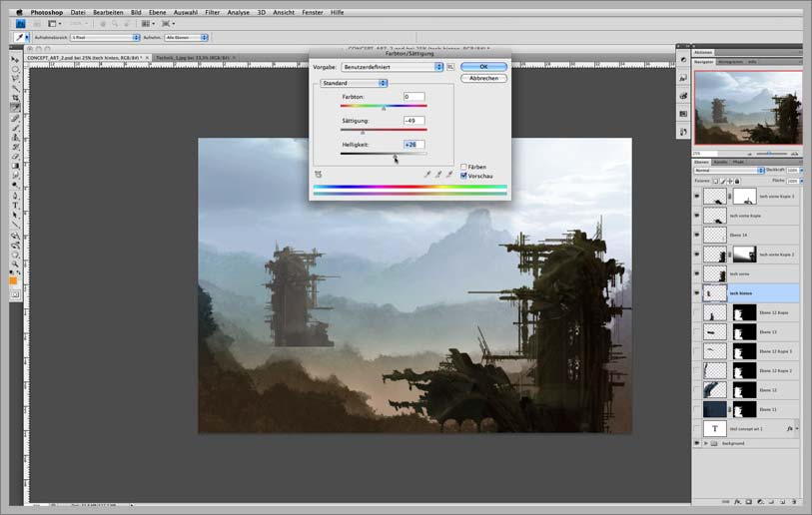Click the OK button
Viewport: 812px width, 515px height.
[483, 67]
